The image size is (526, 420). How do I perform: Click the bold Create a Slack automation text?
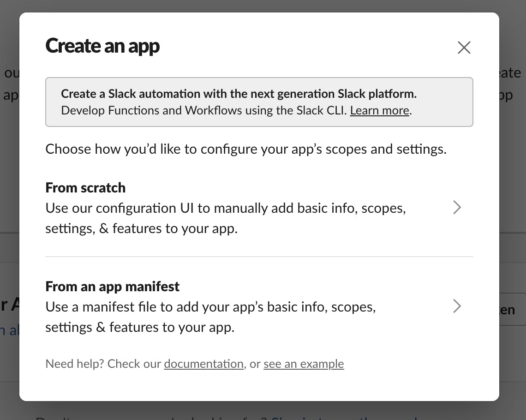pos(239,94)
